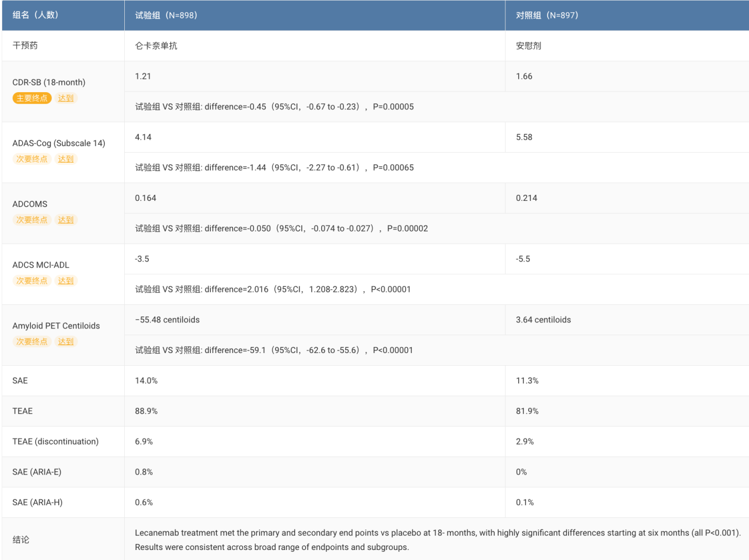
Task: Click the orange "主要终点" tag under CDR-SB
Action: [x=32, y=98]
